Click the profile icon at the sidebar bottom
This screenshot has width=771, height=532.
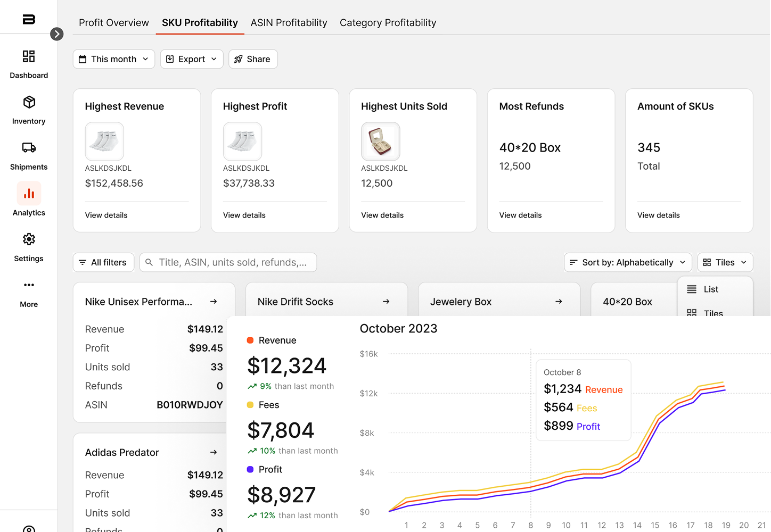(29, 530)
